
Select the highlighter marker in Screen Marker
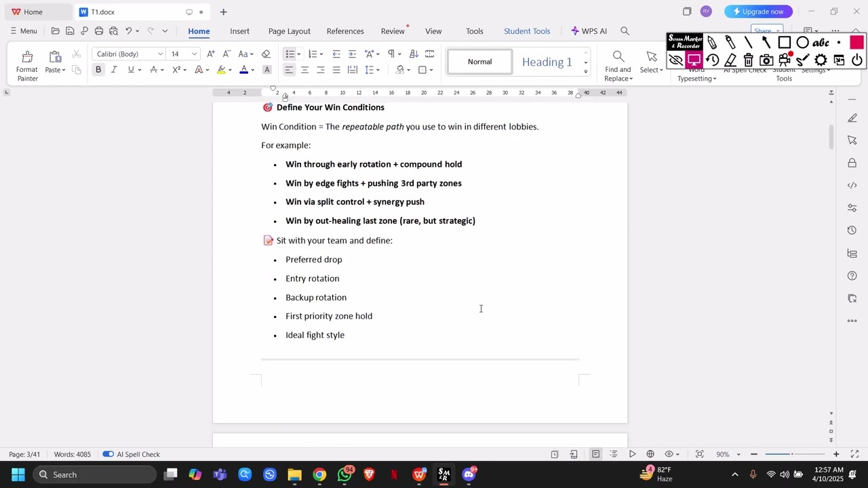[x=730, y=43]
